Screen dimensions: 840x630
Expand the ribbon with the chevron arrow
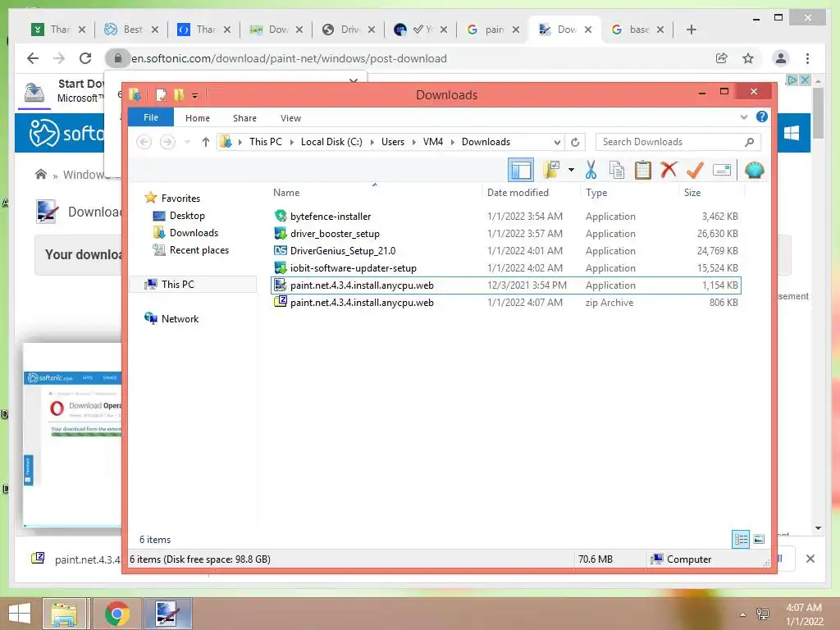point(743,116)
